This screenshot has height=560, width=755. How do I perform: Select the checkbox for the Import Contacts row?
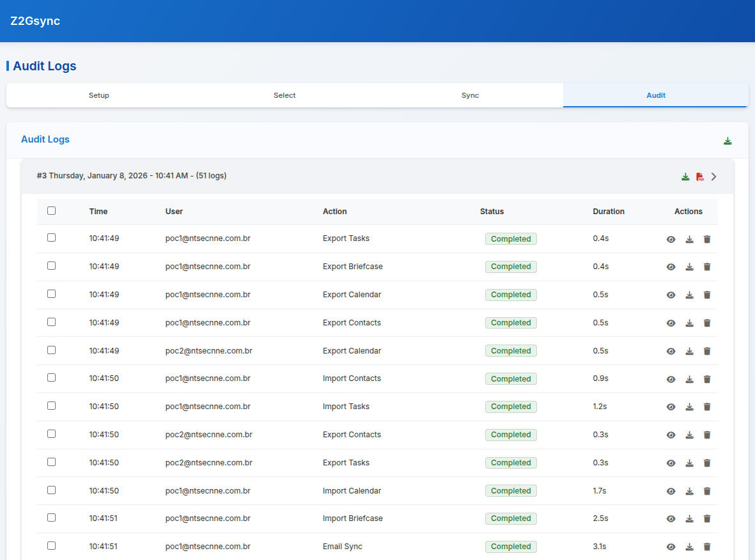tap(51, 377)
